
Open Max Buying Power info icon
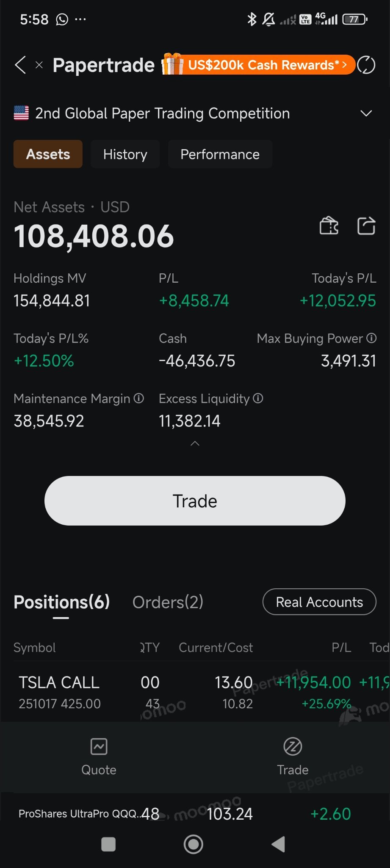[x=371, y=338]
